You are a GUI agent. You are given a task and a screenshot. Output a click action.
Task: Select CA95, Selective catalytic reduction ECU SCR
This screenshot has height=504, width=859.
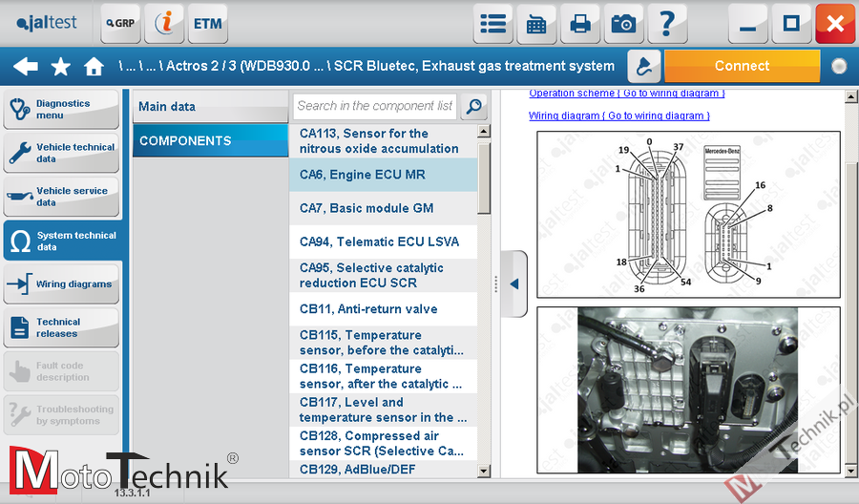point(383,275)
